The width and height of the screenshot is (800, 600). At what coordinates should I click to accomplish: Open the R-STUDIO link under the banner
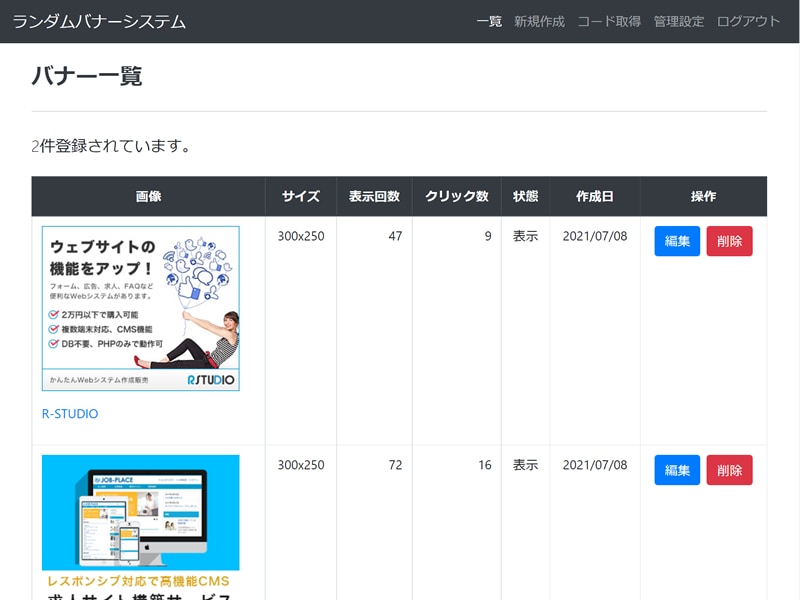(70, 414)
